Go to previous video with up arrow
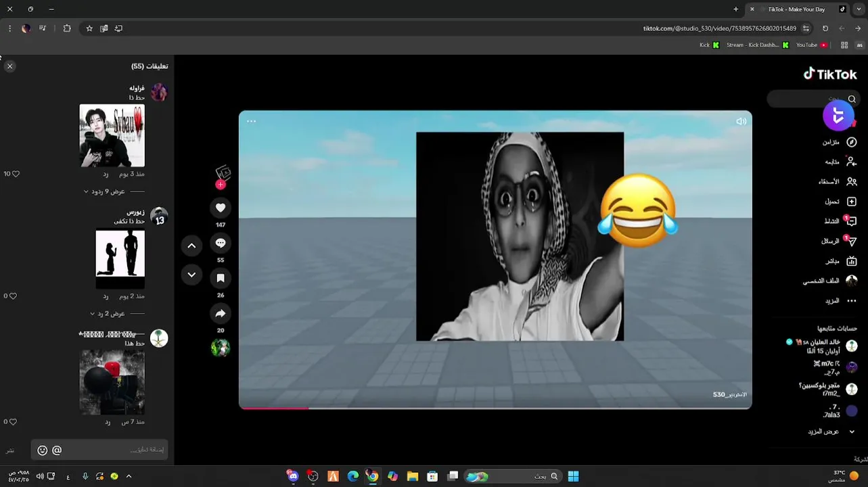The width and height of the screenshot is (868, 487). click(x=191, y=246)
